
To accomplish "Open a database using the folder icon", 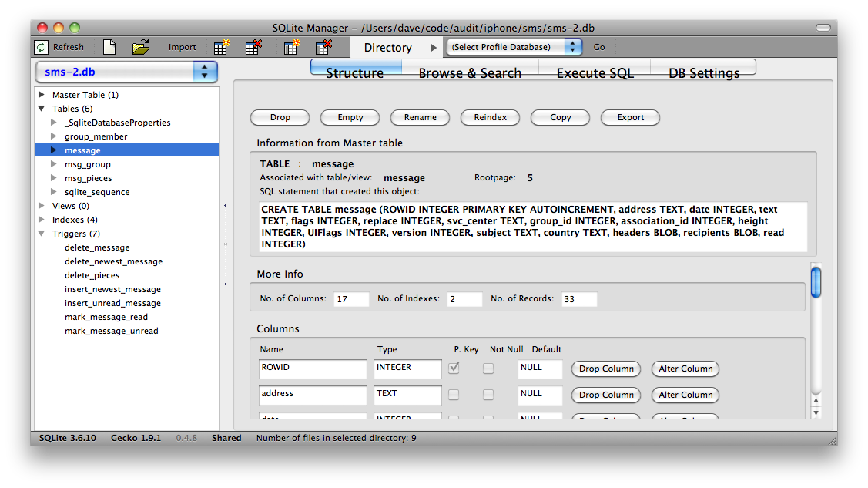I will [141, 47].
